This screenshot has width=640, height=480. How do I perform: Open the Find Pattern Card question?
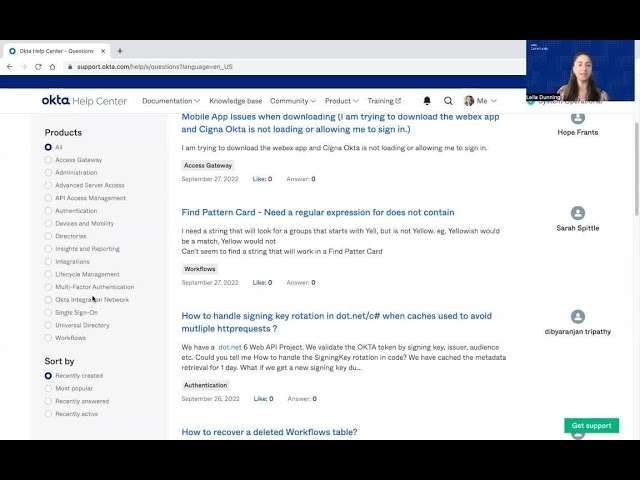[318, 212]
